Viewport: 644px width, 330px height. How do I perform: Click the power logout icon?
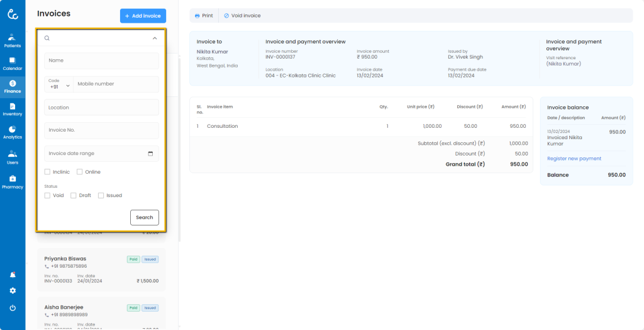pos(13,308)
